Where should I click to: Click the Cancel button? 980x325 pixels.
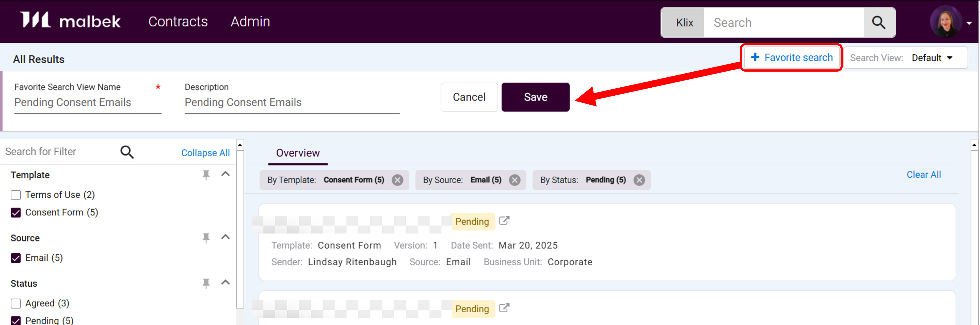(469, 97)
